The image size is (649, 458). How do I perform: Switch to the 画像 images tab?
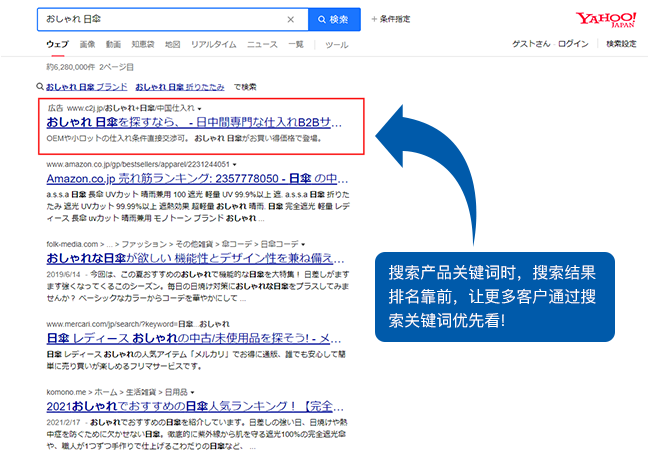[87, 45]
